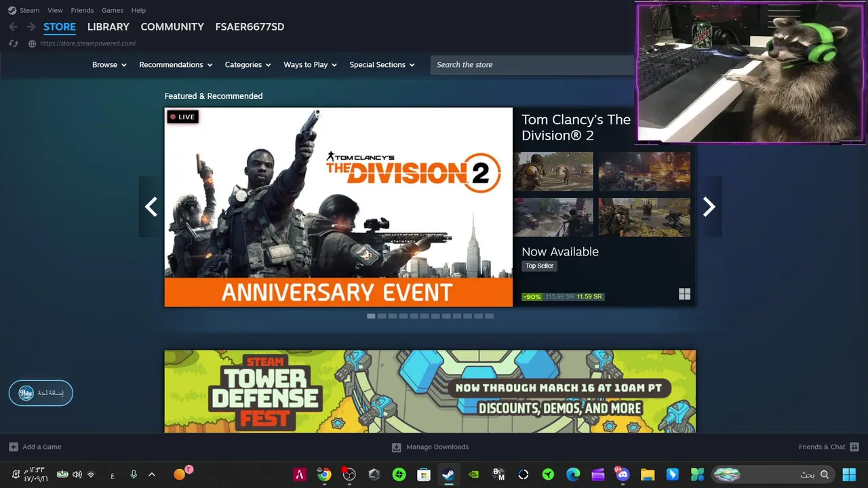
Task: Show next featured game with right carousel arrow
Action: pyautogui.click(x=709, y=207)
